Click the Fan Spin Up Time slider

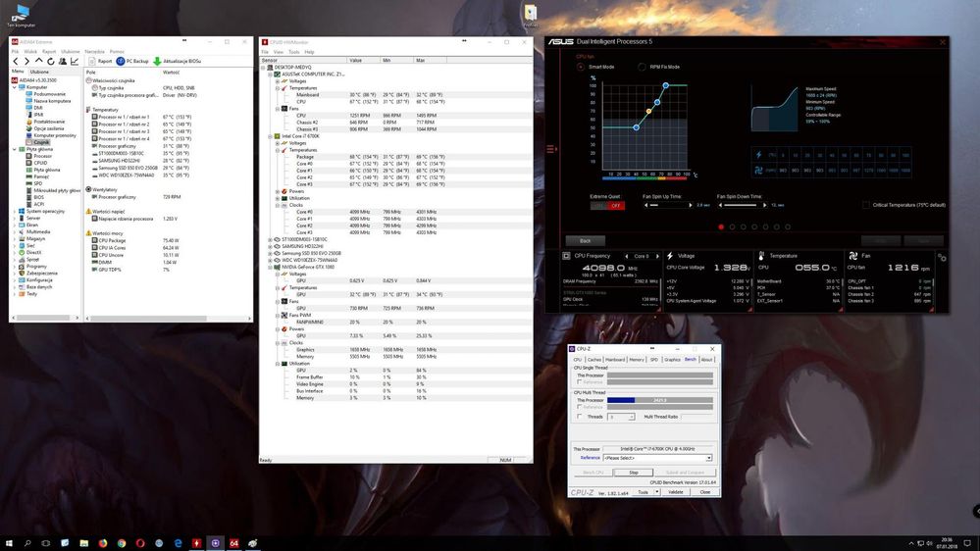tap(668, 205)
